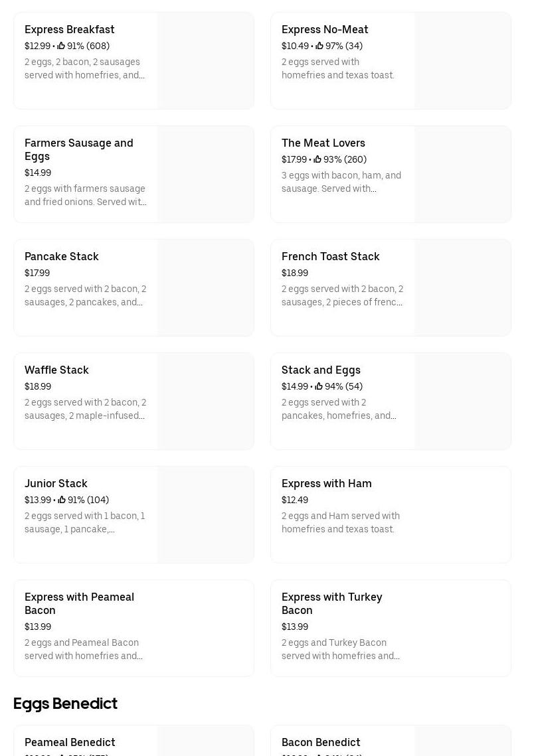Open the Express Breakfast item title

69,29
